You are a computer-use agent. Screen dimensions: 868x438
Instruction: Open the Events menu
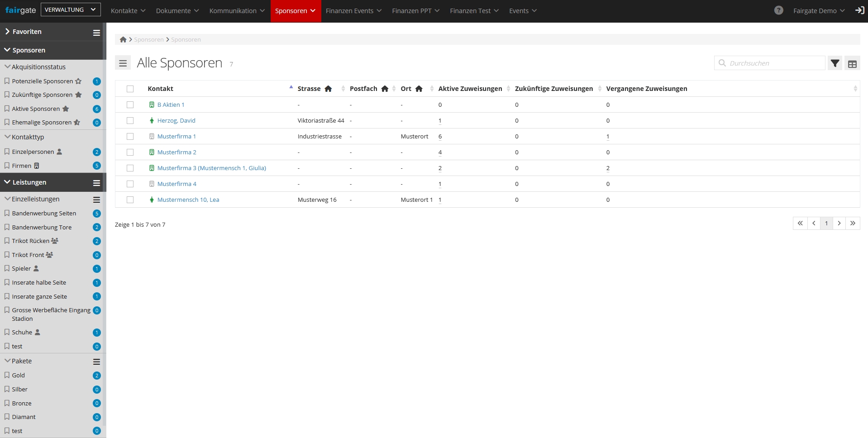click(x=523, y=11)
